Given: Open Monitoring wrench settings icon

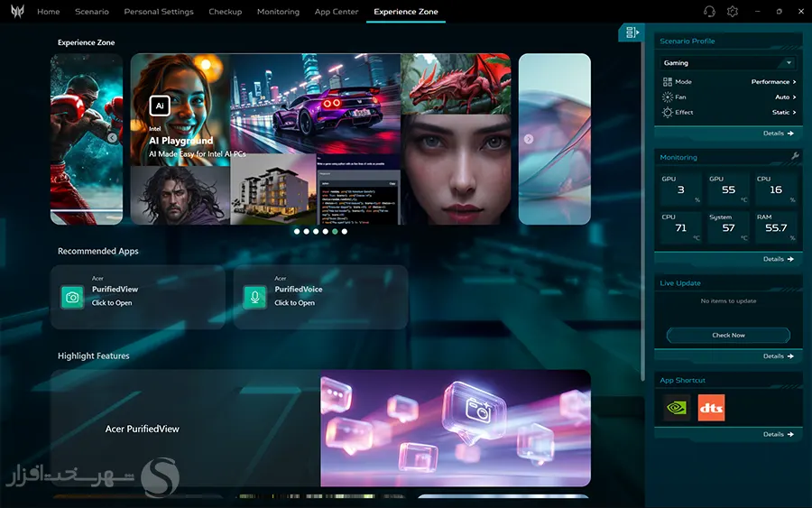Looking at the screenshot, I should click(795, 156).
